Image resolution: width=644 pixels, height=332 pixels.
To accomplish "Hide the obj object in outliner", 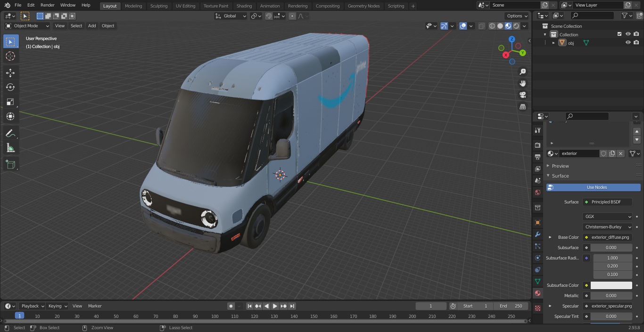I will [628, 42].
